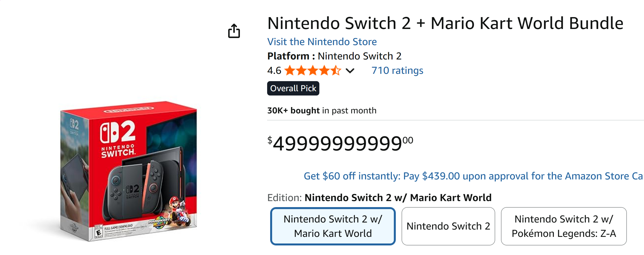Click the Platform Nintendo Switch 2 label
The image size is (644, 255).
tap(334, 56)
